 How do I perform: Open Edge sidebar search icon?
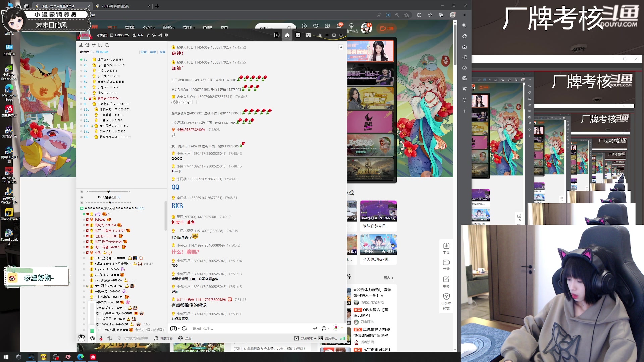click(464, 25)
